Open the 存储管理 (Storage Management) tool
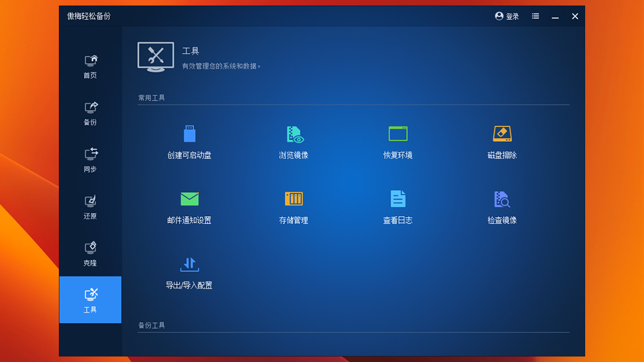The image size is (644, 362). (293, 207)
